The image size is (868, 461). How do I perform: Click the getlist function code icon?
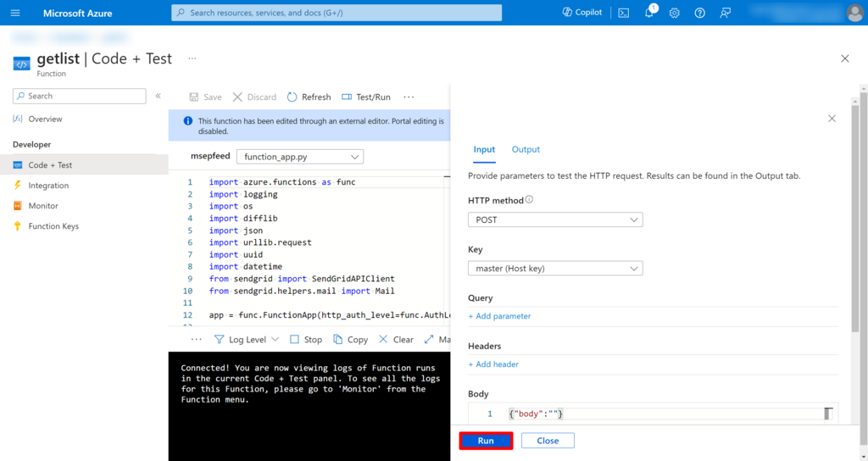point(21,64)
